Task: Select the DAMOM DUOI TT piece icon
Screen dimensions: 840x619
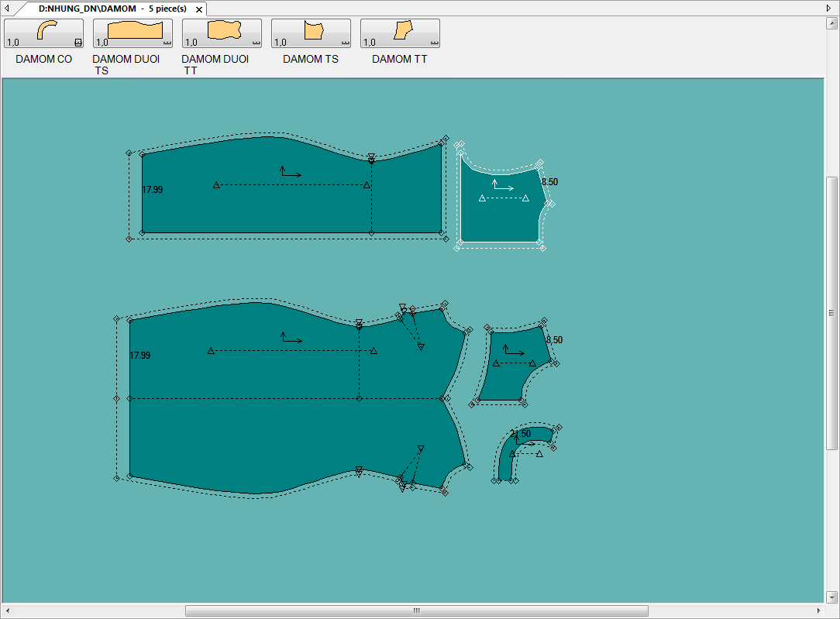Action: (222, 33)
